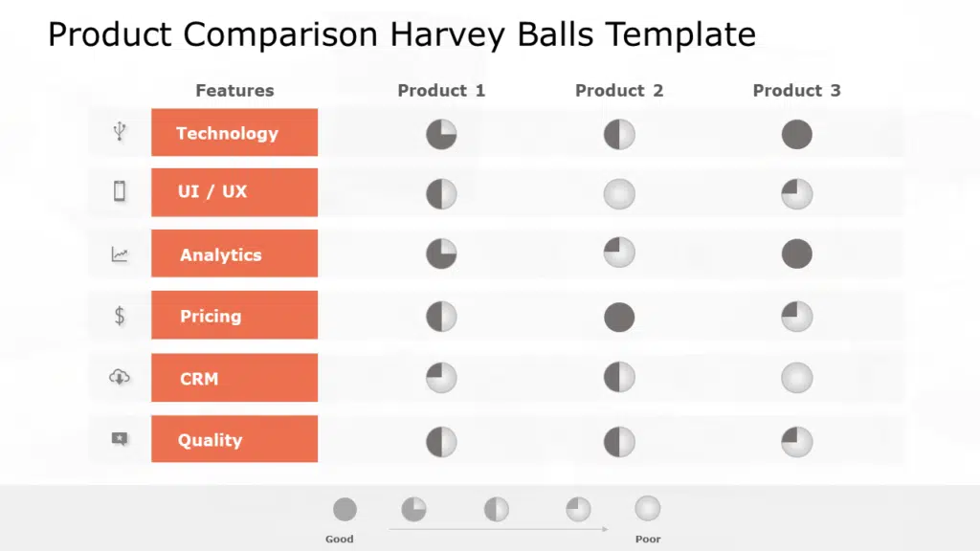
Task: Click the slide title Product Comparison Harvey Balls Template
Action: coord(402,35)
